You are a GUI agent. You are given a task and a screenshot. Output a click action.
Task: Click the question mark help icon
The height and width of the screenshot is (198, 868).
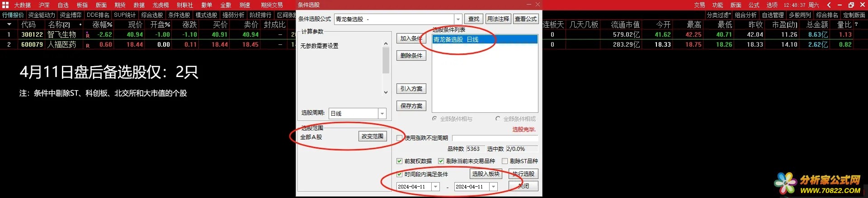pos(856,24)
